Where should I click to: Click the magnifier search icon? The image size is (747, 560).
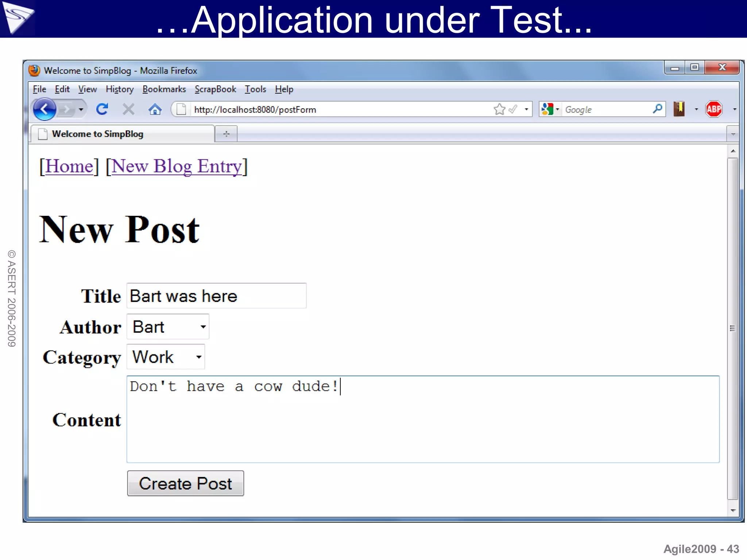658,109
